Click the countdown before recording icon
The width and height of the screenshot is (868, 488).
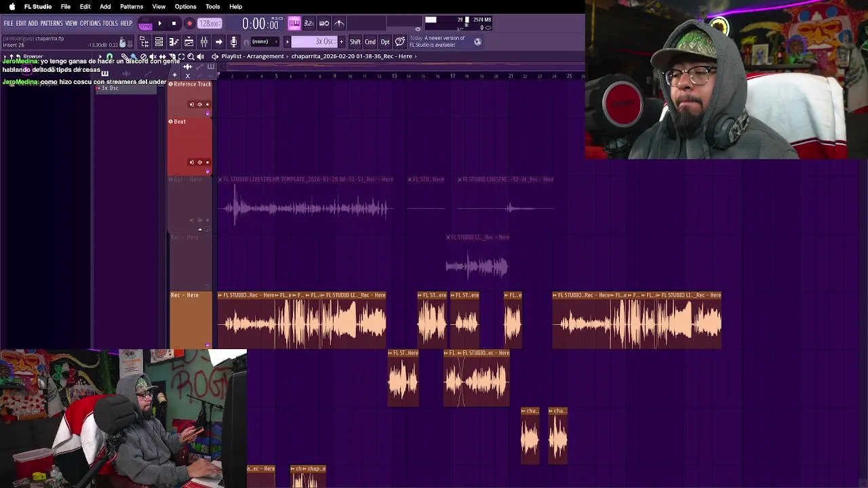tap(309, 23)
